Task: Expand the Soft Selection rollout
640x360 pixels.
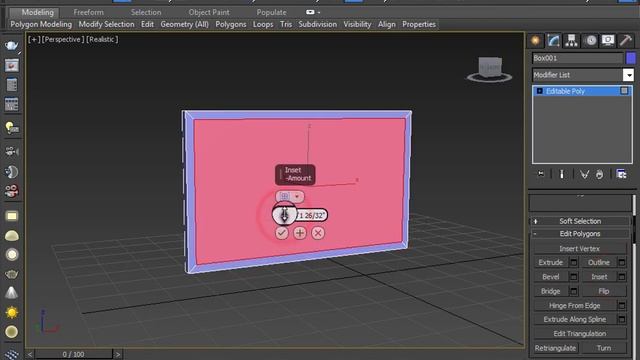Action: point(580,221)
